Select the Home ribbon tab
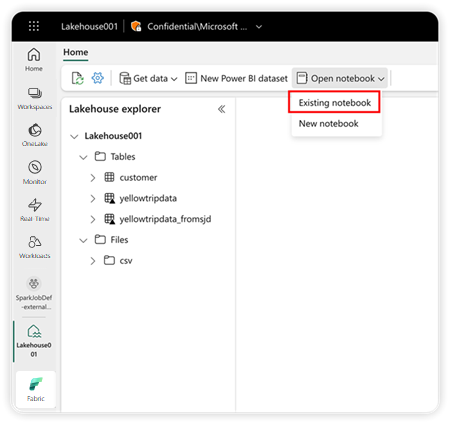 [76, 52]
